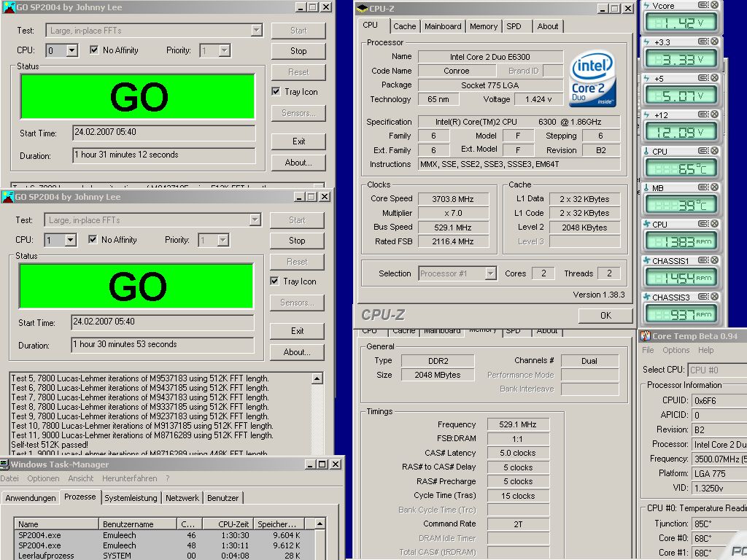Screen dimensions: 747x560
Task: Open Test dropdown in the CPU 0 SP2004 window
Action: click(x=256, y=30)
